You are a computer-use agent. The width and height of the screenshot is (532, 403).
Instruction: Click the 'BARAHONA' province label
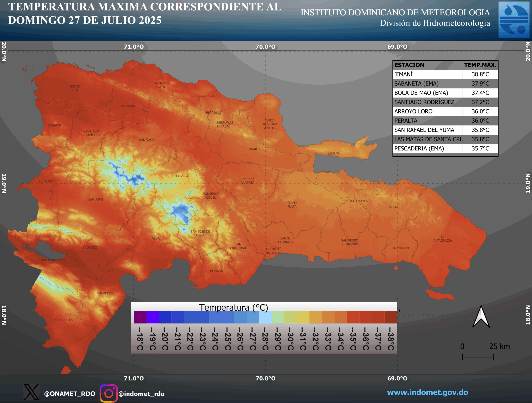[105, 293]
